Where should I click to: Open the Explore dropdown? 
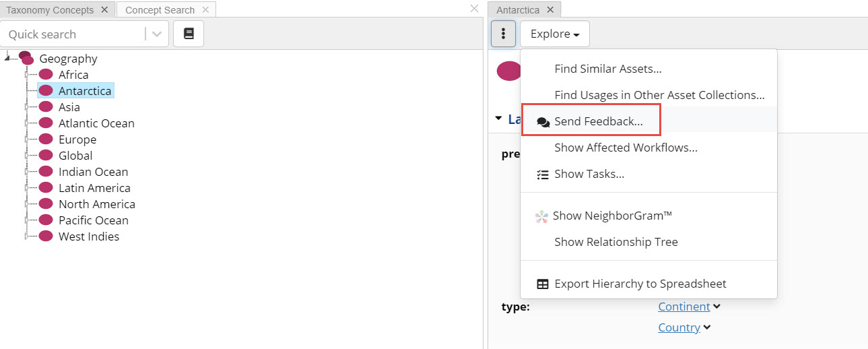click(554, 34)
